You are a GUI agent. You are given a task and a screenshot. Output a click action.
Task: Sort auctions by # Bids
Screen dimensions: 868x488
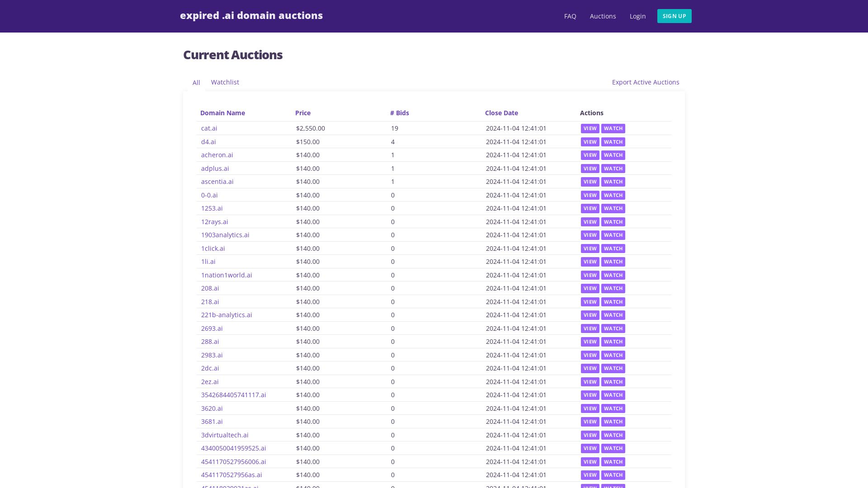pos(399,113)
